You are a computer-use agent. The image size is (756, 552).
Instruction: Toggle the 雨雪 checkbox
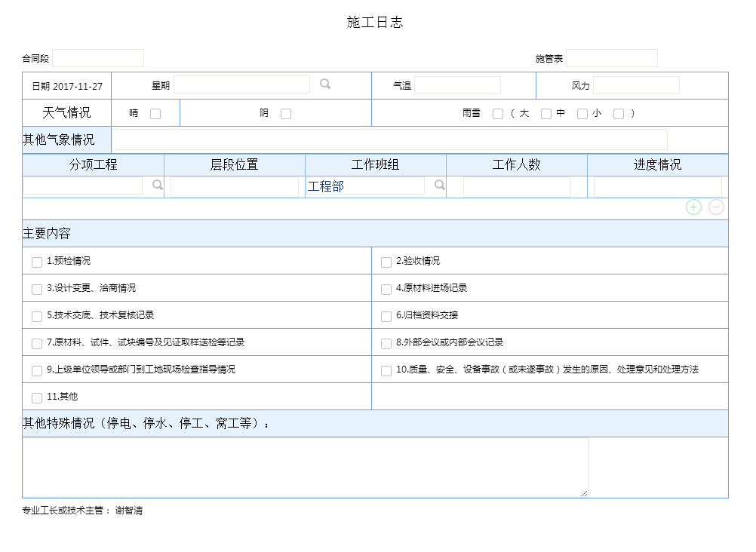pos(498,114)
